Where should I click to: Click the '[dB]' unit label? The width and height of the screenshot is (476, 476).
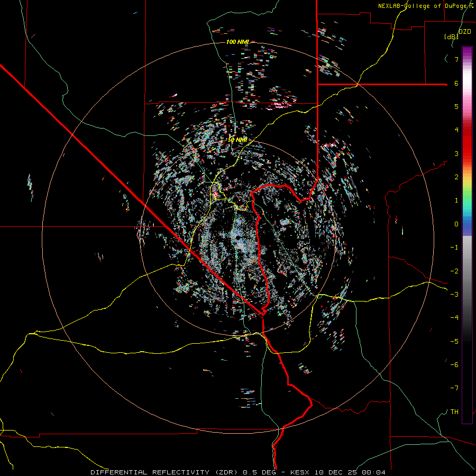coord(452,36)
